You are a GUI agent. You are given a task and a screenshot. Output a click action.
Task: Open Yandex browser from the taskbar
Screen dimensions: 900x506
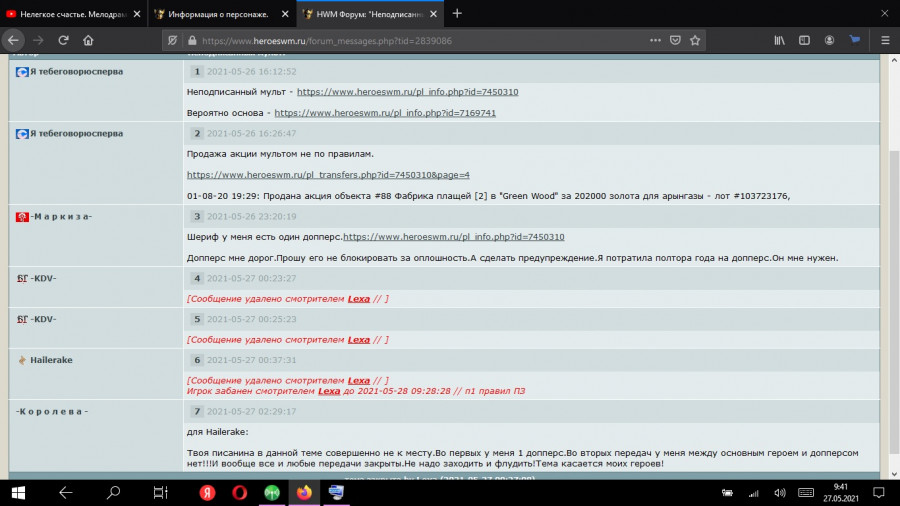[x=207, y=492]
